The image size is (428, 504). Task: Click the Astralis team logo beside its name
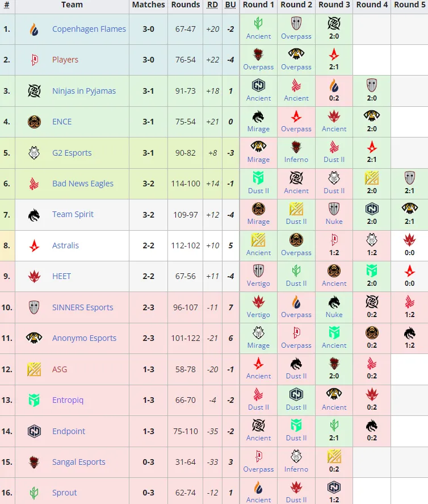(34, 245)
